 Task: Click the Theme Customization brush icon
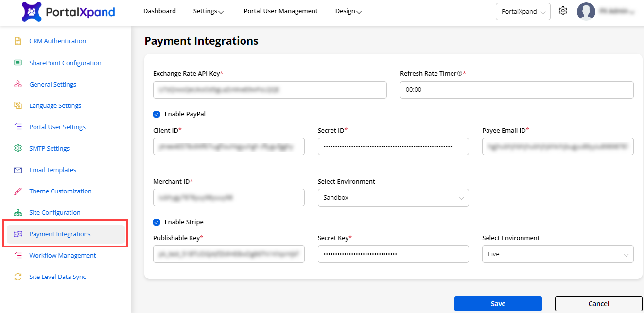18,191
